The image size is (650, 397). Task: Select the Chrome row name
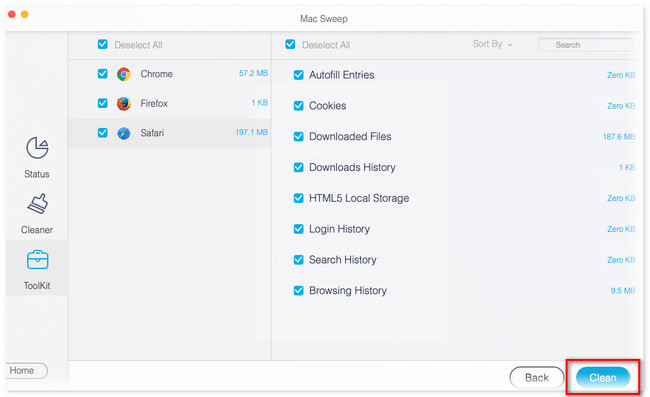[156, 74]
